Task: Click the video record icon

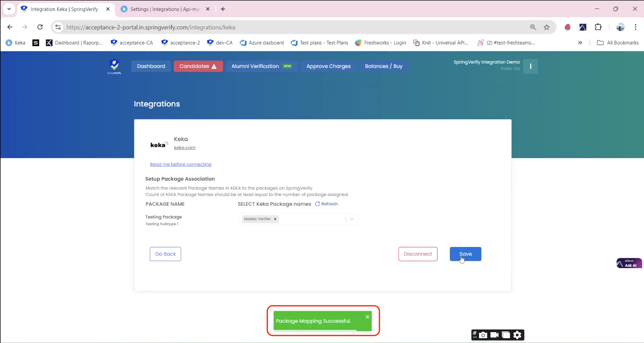Action: 494,335
